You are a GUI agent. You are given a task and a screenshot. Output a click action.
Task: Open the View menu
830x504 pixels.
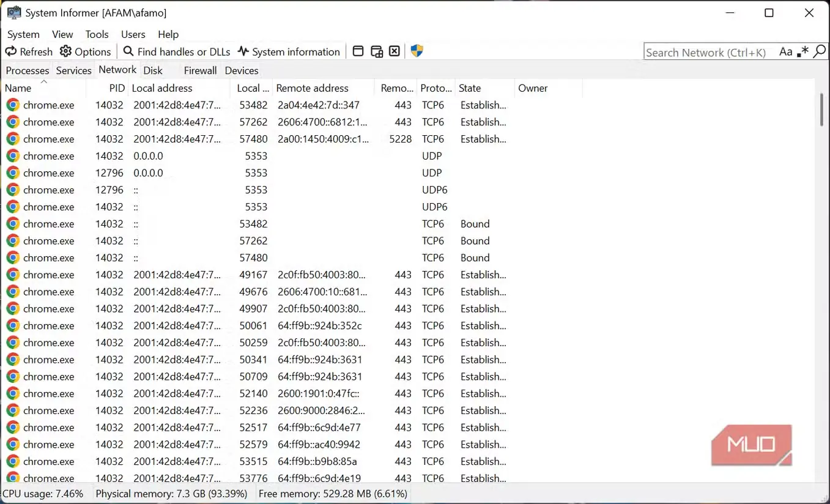[62, 34]
